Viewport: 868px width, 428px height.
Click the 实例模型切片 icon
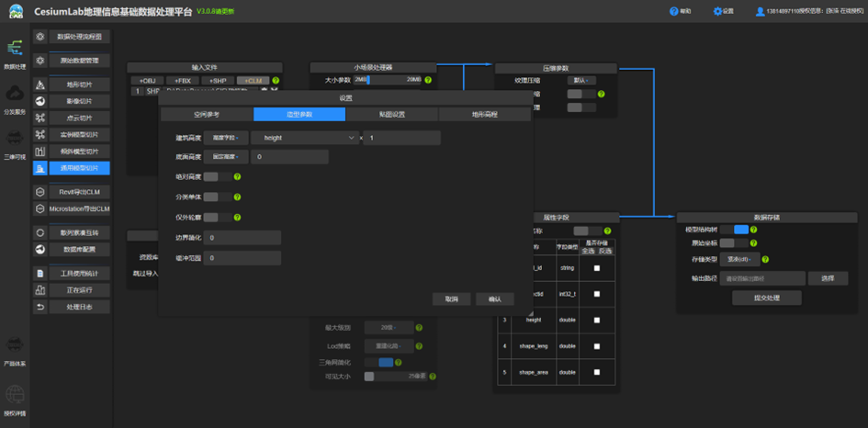point(39,134)
